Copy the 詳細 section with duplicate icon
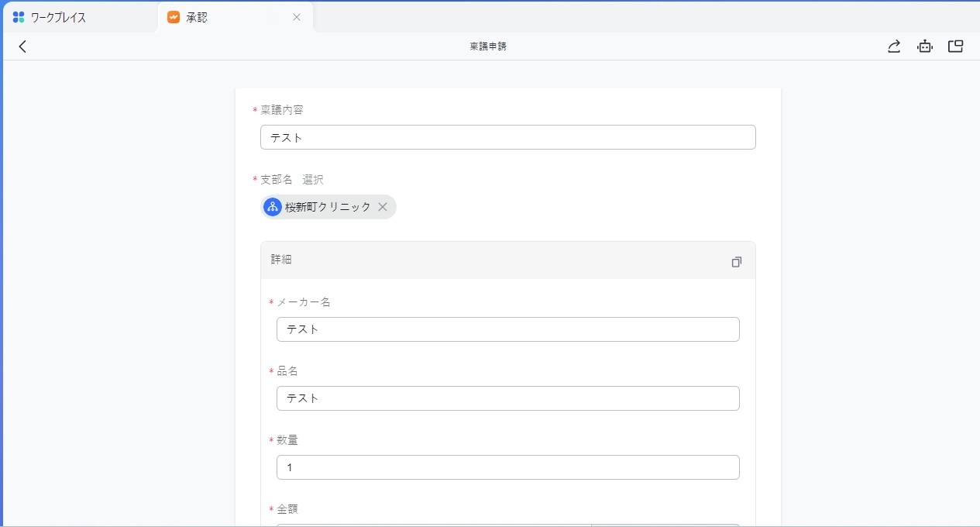The height and width of the screenshot is (527, 980). pyautogui.click(x=737, y=262)
